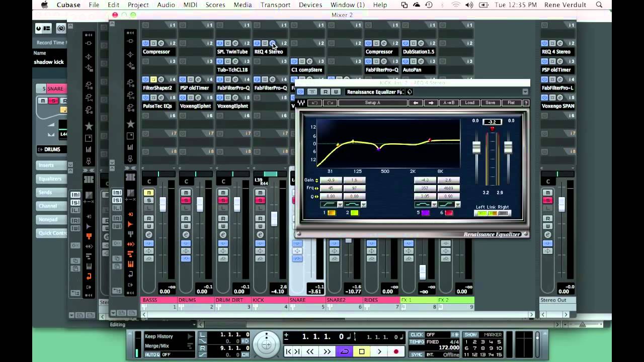Image resolution: width=644 pixels, height=362 pixels.
Task: Toggle band 5 purple enable swatch
Action: pyautogui.click(x=425, y=213)
